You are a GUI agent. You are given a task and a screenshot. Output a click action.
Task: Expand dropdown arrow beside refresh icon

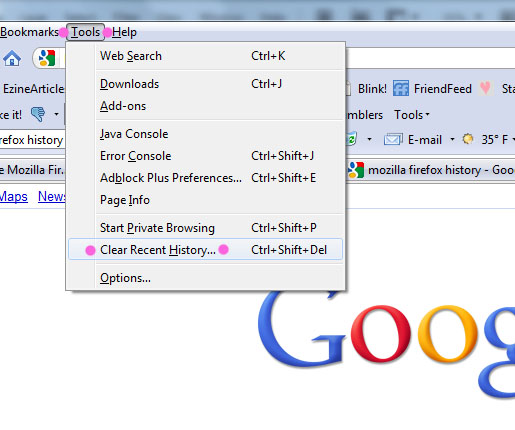pyautogui.click(x=369, y=139)
